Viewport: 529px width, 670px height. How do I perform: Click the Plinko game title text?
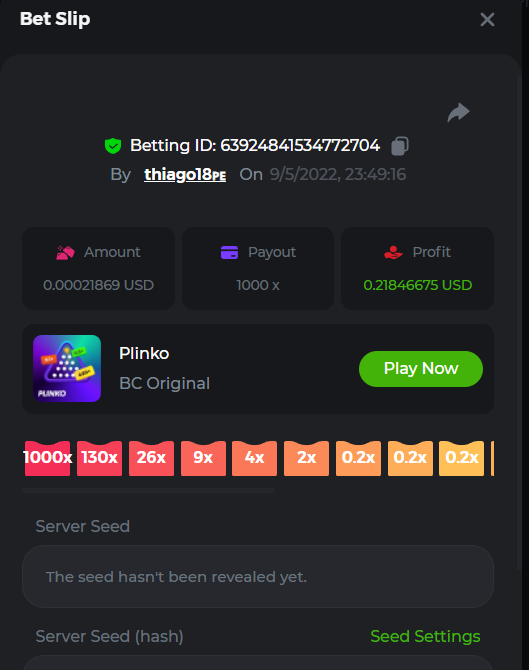144,353
